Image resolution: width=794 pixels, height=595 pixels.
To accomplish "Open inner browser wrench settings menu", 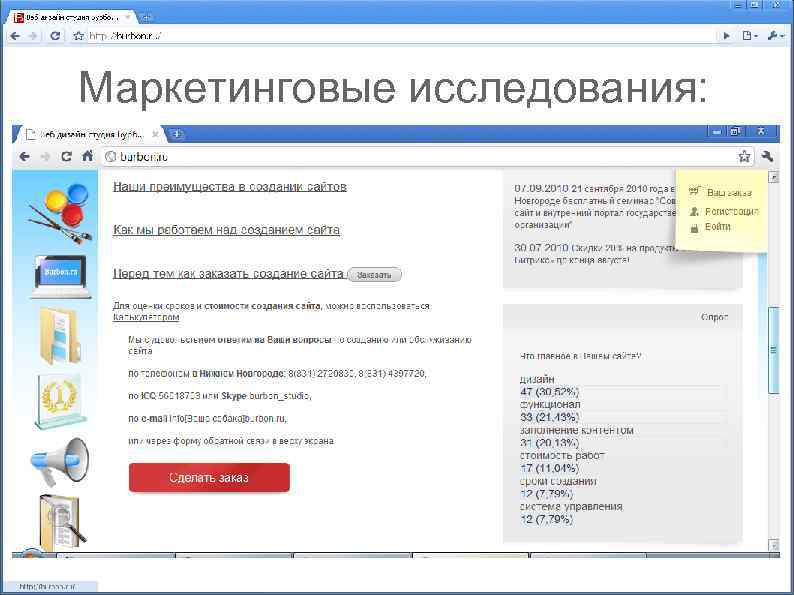I will pos(767,156).
